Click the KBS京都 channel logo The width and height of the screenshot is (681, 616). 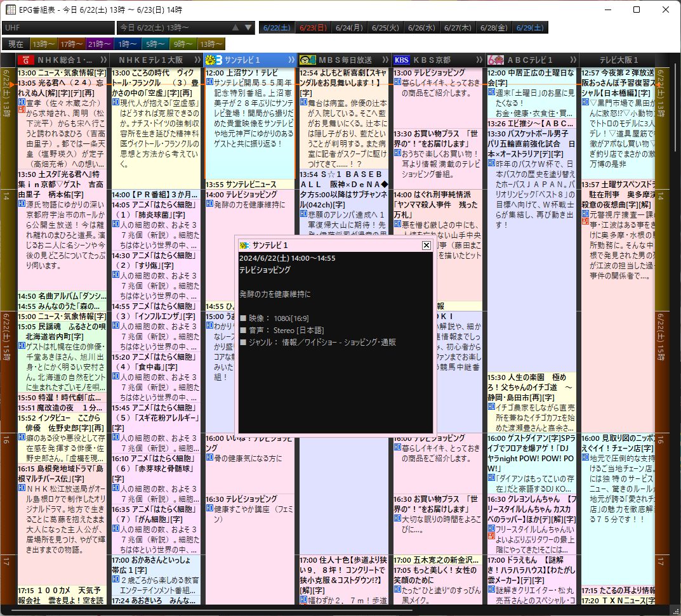pyautogui.click(x=402, y=60)
